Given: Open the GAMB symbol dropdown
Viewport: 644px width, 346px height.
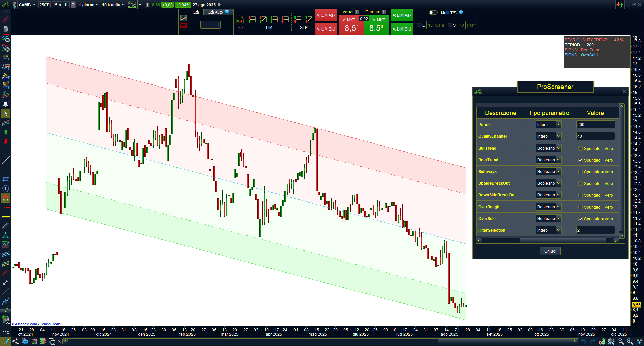Looking at the screenshot, I should pyautogui.click(x=27, y=5).
